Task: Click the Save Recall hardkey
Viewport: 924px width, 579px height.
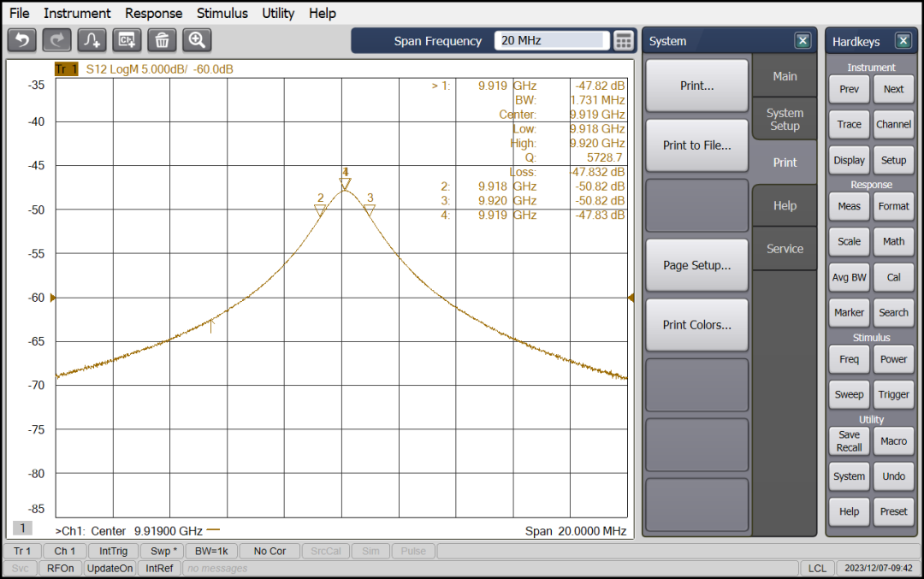Action: coord(850,441)
